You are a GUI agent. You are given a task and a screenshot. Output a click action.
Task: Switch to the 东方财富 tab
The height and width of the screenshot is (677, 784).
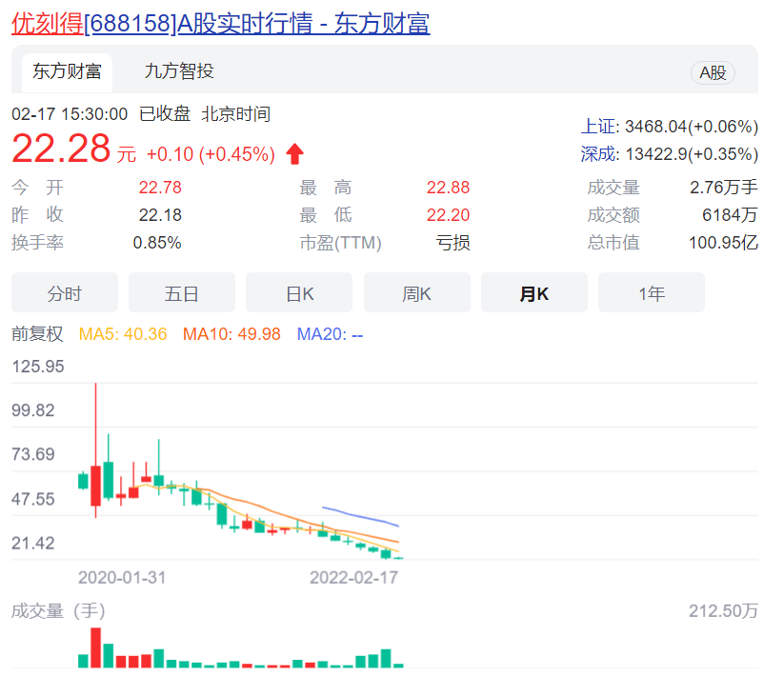click(67, 72)
